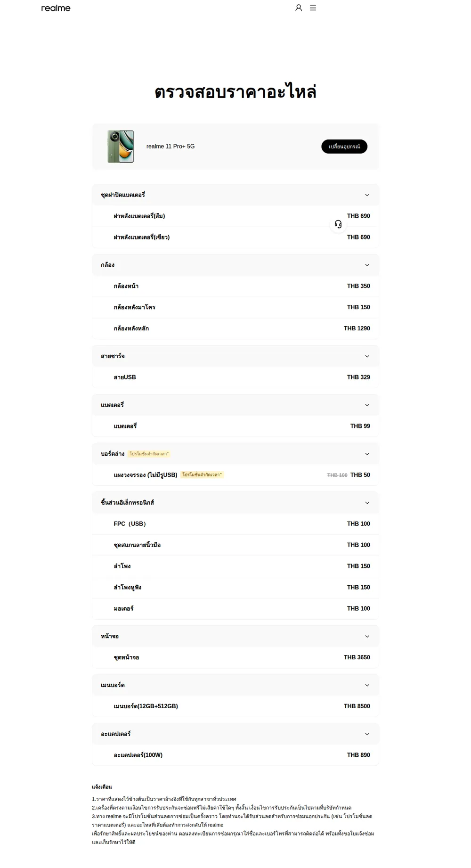Collapse the ชิ้นส่วนอิเล็กทรอนิกส์ section chevron

click(367, 503)
